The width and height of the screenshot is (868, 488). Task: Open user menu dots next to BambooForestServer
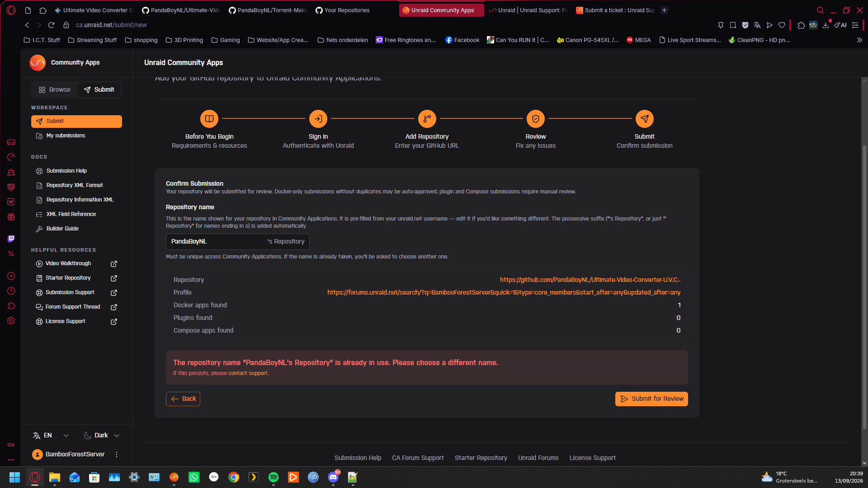click(x=117, y=455)
